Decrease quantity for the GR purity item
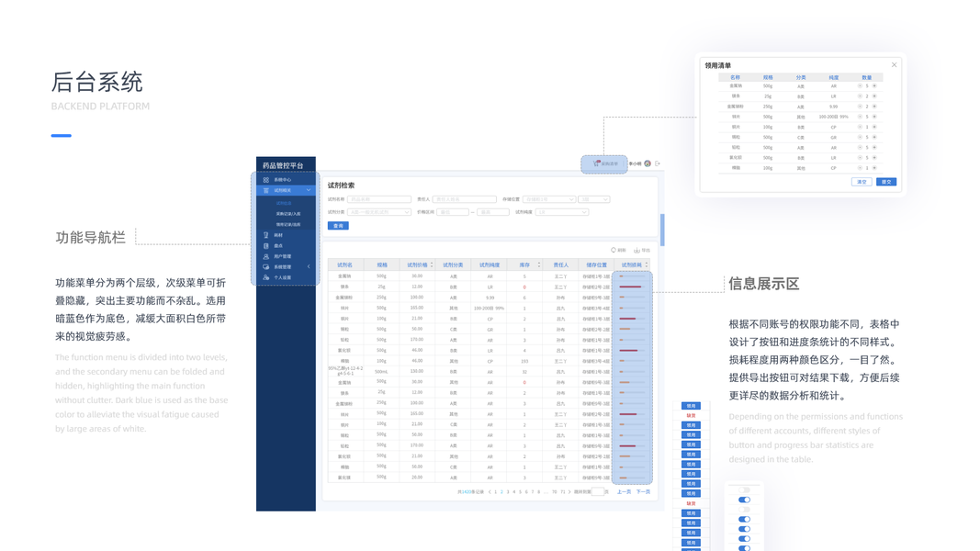 [x=860, y=137]
